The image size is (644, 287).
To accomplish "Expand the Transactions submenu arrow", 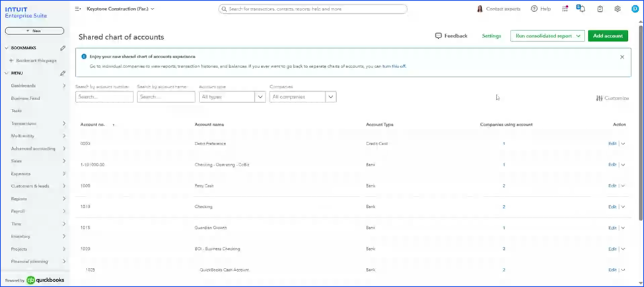I will pyautogui.click(x=64, y=123).
